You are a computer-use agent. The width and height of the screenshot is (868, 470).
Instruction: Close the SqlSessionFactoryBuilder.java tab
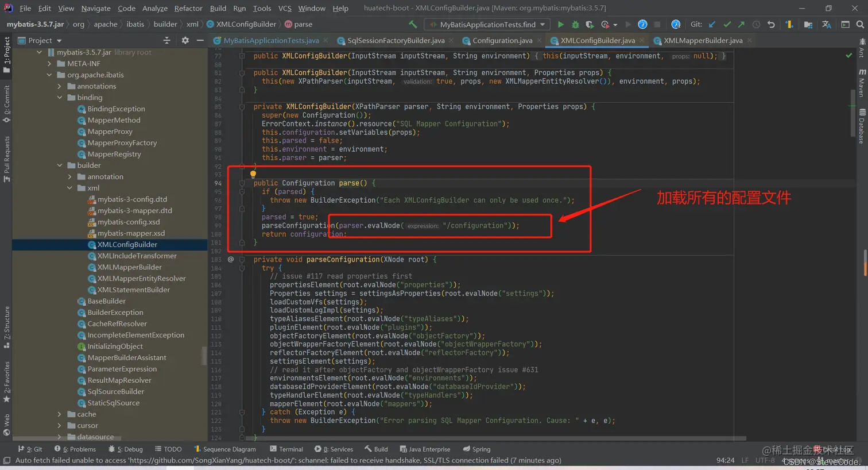452,40
